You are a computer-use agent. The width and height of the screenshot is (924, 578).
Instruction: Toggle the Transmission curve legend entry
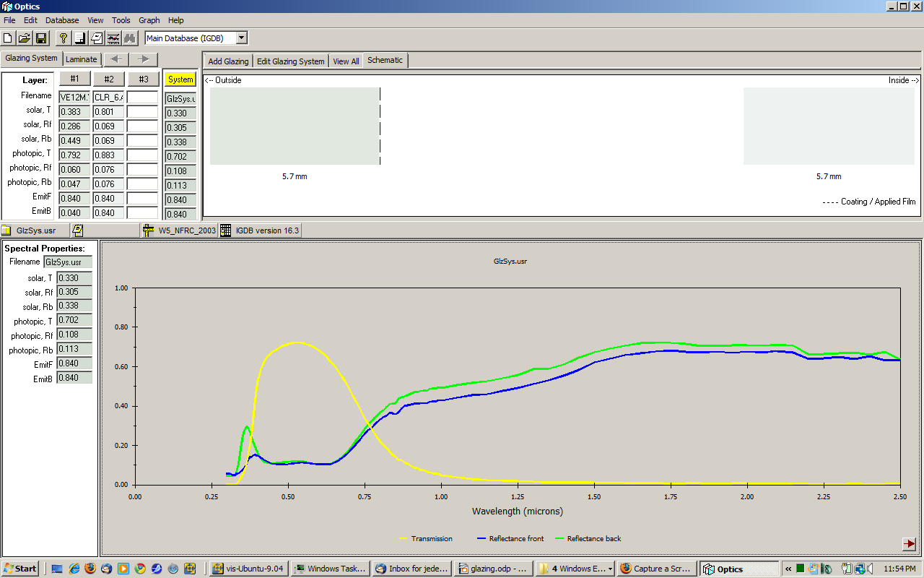431,538
